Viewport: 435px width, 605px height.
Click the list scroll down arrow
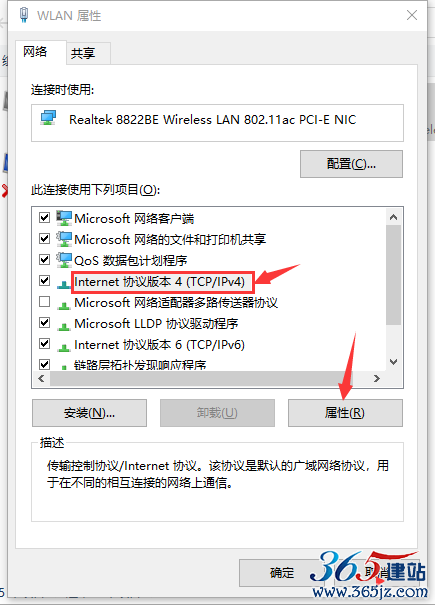393,362
